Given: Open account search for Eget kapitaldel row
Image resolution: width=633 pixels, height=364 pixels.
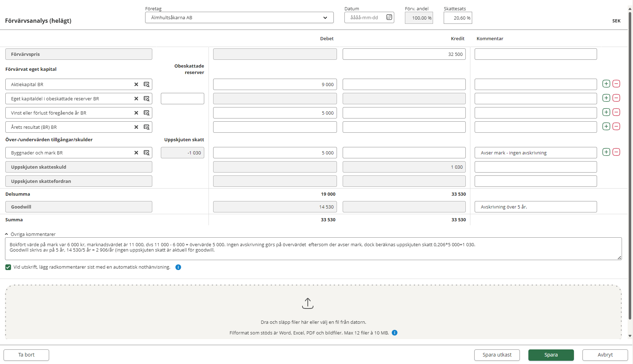Looking at the screenshot, I should [146, 99].
